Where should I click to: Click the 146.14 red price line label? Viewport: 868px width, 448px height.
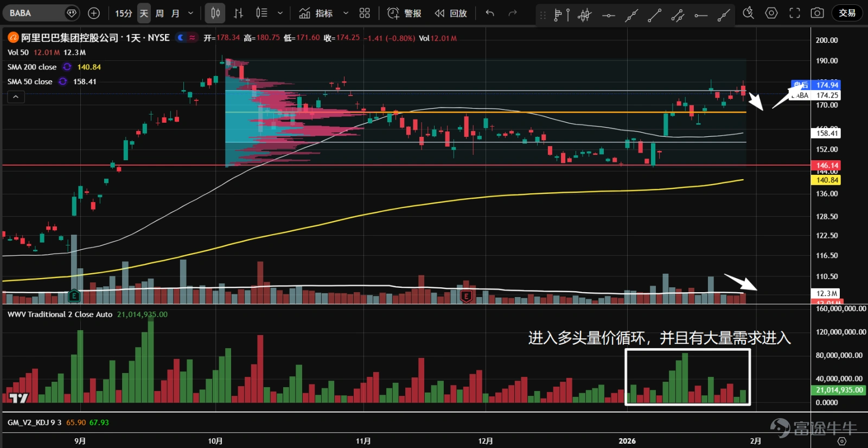827,166
